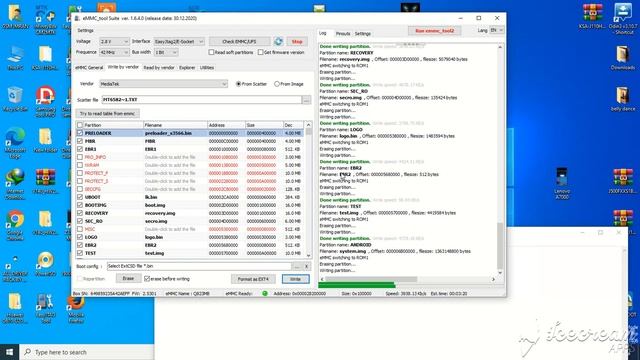Viewport: 640px width, 360px height.
Task: Click the green write progress bar
Action: 356,285
